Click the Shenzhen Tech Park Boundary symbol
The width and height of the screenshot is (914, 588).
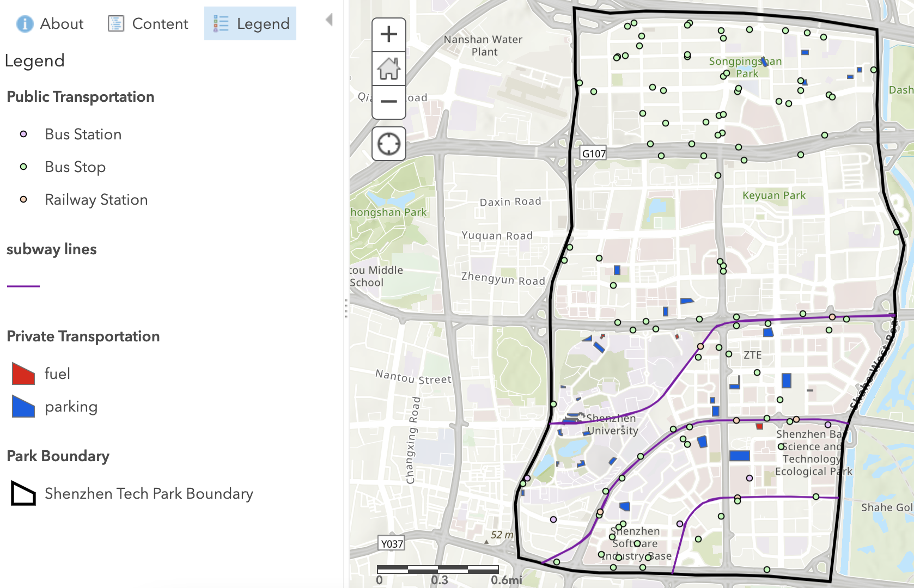pyautogui.click(x=23, y=494)
